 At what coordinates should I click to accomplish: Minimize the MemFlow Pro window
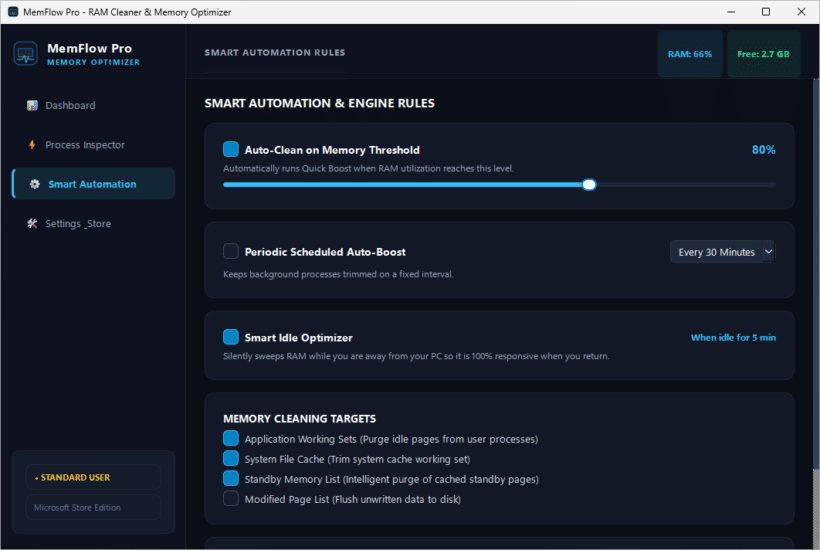tap(731, 12)
